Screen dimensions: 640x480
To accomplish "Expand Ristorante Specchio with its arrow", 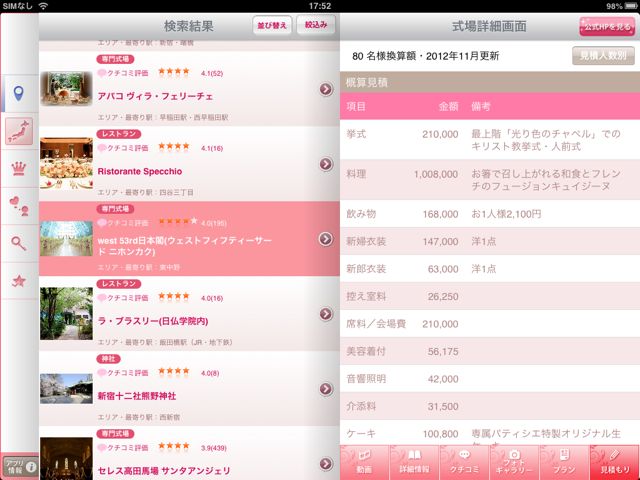I will click(x=326, y=164).
